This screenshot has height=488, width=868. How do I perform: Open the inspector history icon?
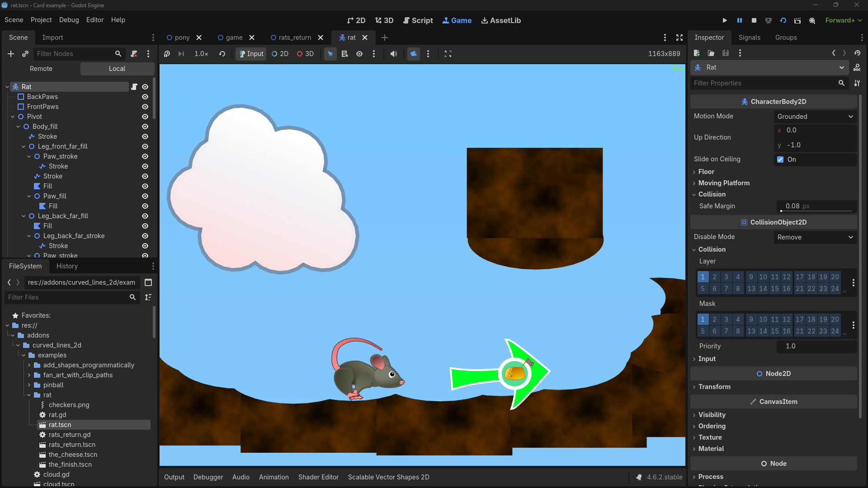point(857,53)
